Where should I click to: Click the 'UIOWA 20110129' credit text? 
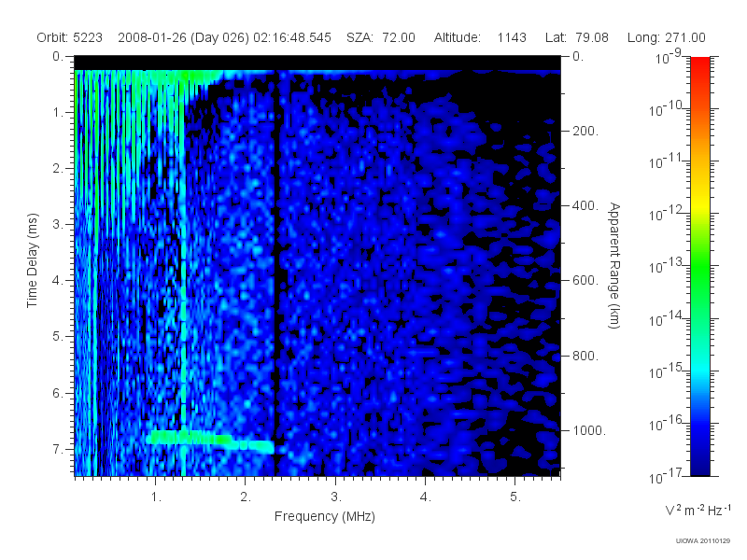coord(703,540)
